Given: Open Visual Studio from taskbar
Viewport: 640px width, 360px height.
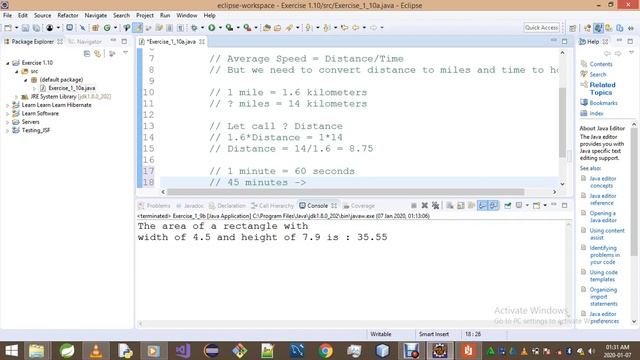Looking at the screenshot, I should tap(182, 351).
